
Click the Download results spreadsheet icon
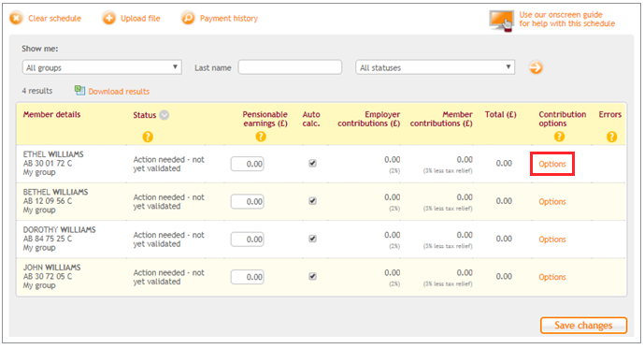79,91
